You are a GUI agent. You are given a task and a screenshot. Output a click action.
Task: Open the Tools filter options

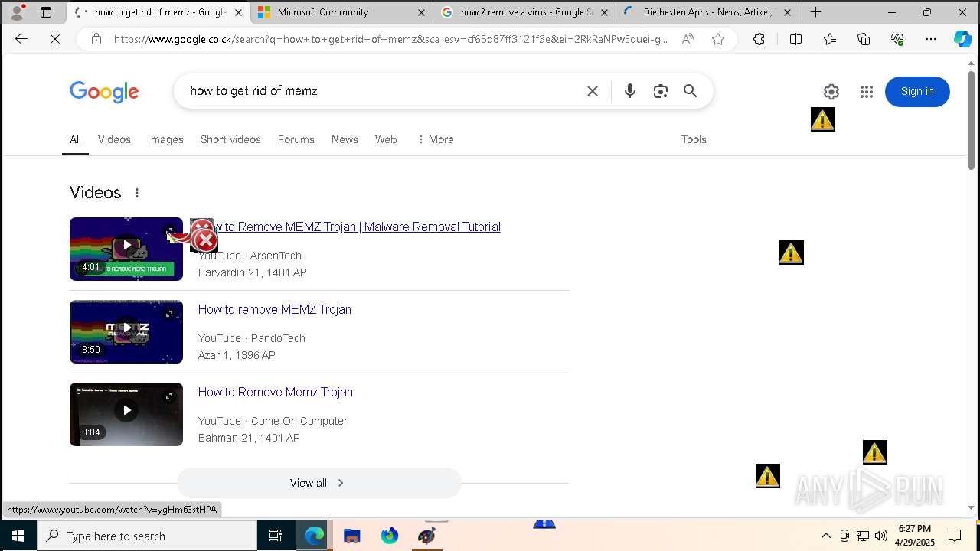pyautogui.click(x=694, y=139)
